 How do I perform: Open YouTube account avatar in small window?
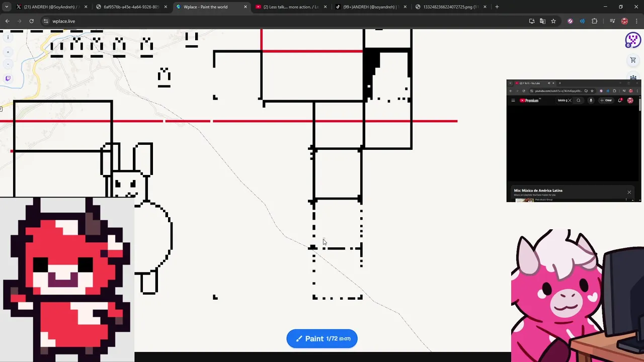pos(630,101)
